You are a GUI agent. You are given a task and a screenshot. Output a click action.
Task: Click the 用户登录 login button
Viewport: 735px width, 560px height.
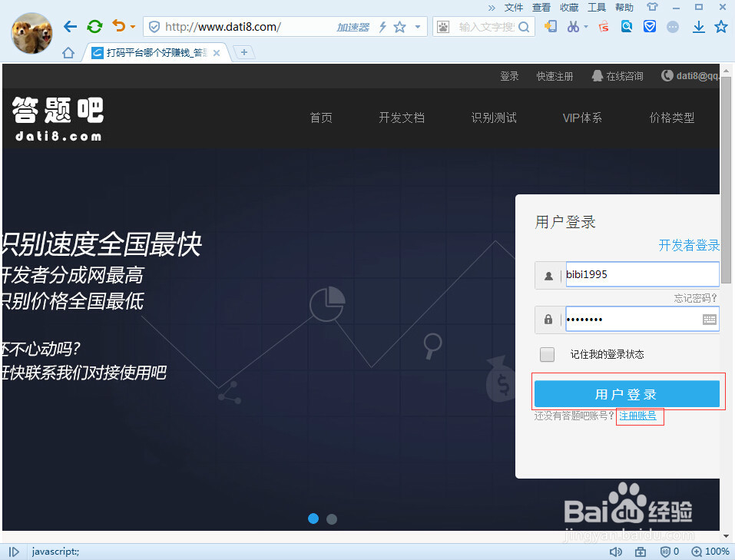pos(627,393)
